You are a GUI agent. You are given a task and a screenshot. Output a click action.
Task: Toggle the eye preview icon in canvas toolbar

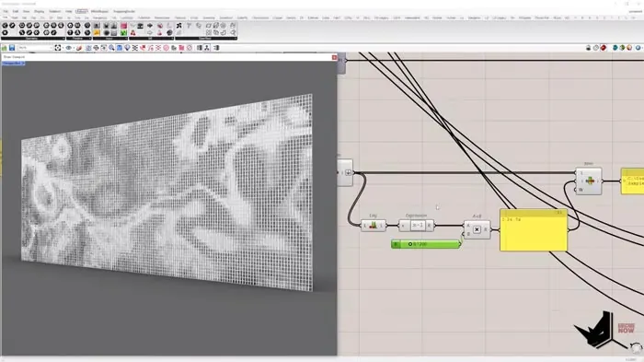[x=69, y=48]
